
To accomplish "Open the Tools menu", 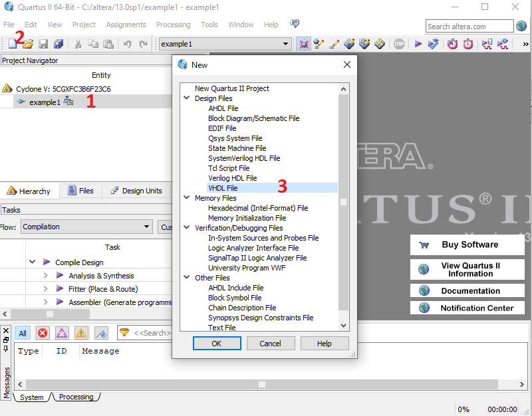I will click(209, 25).
